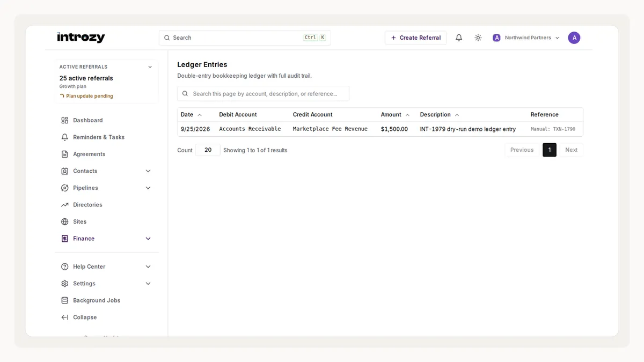The width and height of the screenshot is (644, 362).
Task: Click the INT-1979 dry-run demo description
Action: (x=468, y=129)
